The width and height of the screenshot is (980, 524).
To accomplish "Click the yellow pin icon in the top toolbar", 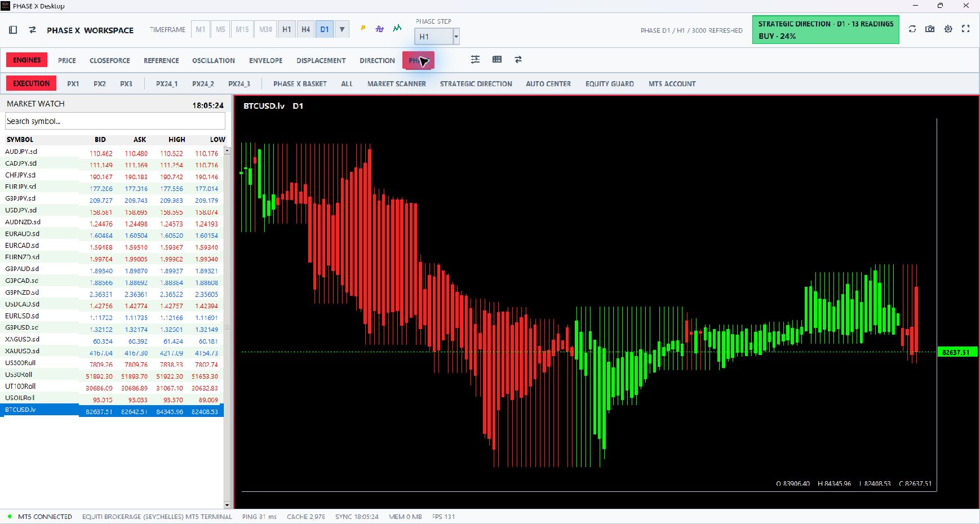I will 363,28.
